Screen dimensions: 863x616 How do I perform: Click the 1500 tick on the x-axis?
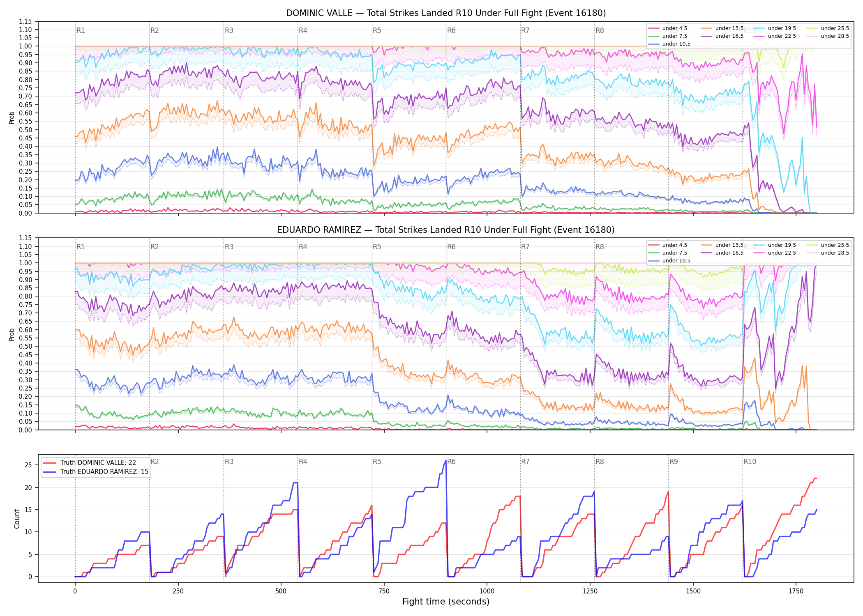(693, 591)
